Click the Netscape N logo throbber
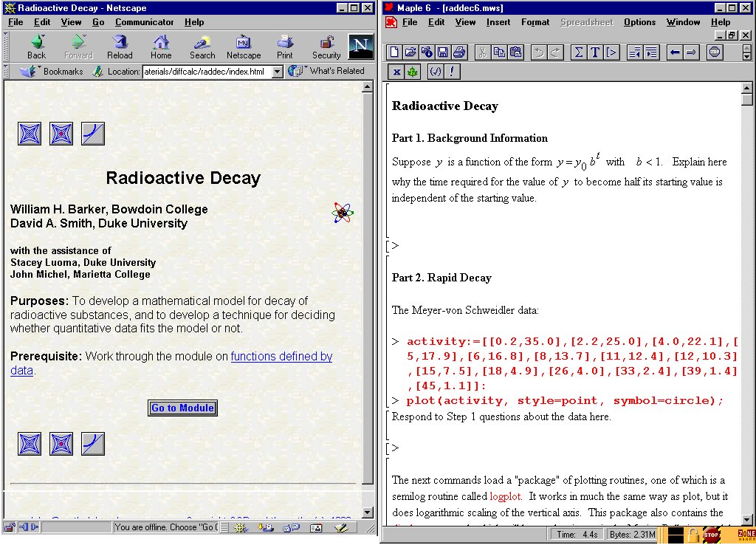Viewport: 756px width, 545px height. 360,47
